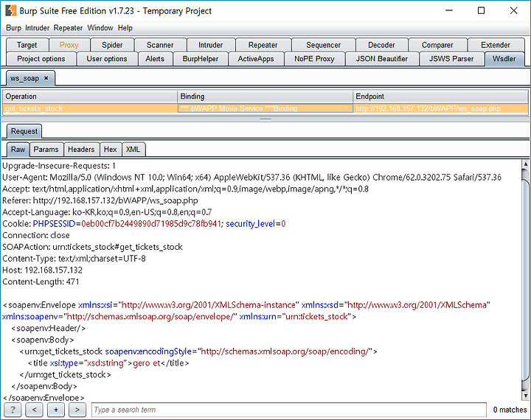Switch to Params request view
The image size is (531, 420).
tap(46, 150)
